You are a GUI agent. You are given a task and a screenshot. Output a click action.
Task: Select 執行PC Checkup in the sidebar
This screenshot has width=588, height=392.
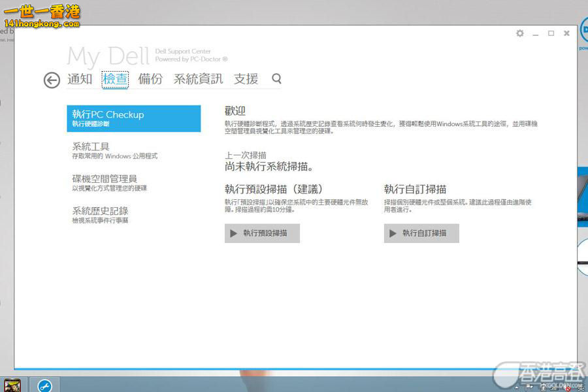pos(134,118)
